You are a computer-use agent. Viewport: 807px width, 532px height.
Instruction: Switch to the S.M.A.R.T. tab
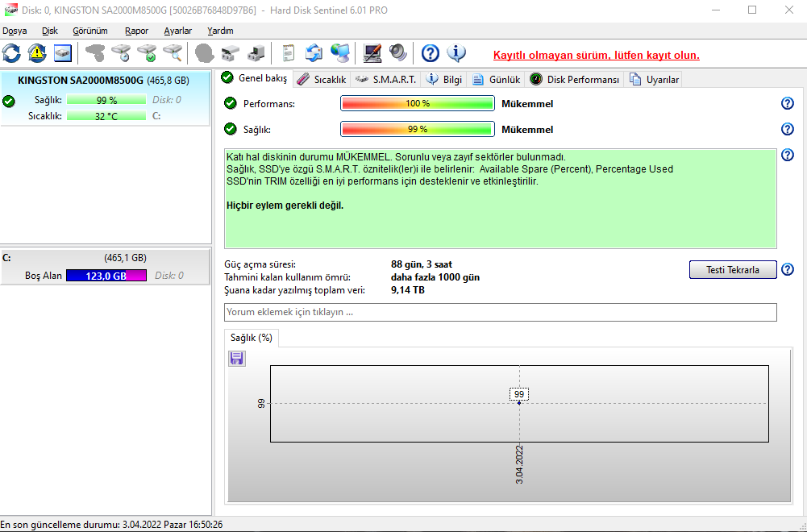coord(386,79)
